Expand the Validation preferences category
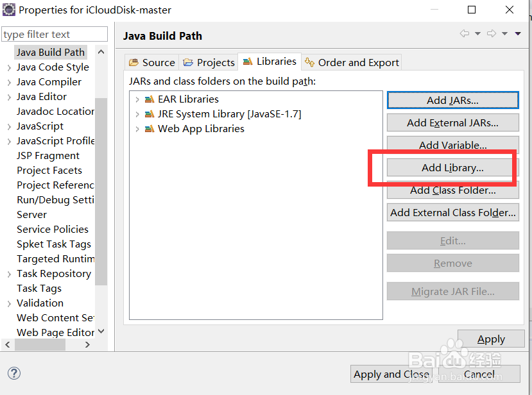Screen dimensions: 532x395 point(9,303)
